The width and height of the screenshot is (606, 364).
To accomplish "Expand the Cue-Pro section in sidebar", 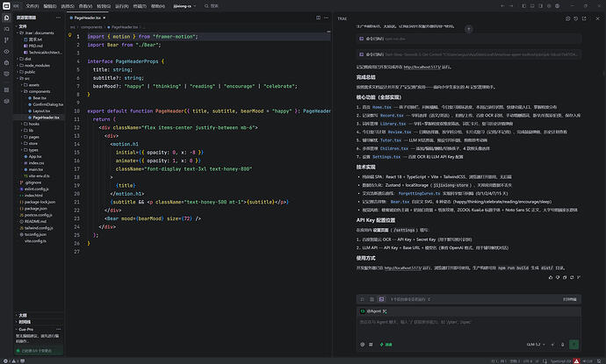I will pyautogui.click(x=25, y=329).
